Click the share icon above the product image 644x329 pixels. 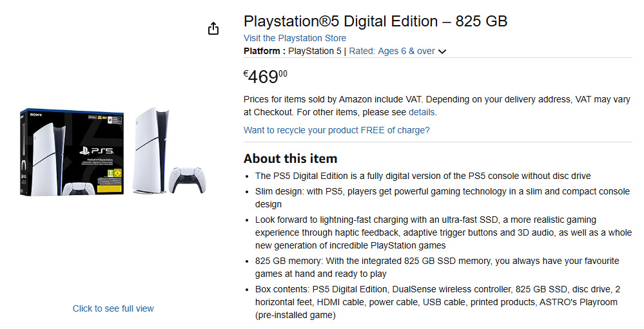213,29
